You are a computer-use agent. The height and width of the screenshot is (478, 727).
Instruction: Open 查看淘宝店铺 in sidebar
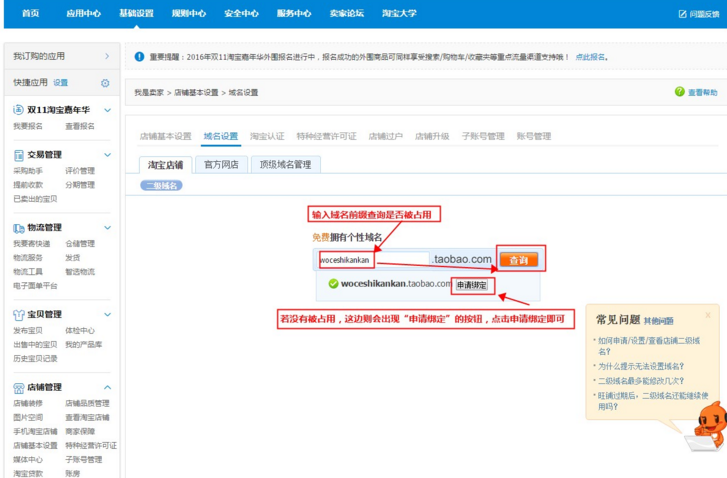click(x=87, y=417)
